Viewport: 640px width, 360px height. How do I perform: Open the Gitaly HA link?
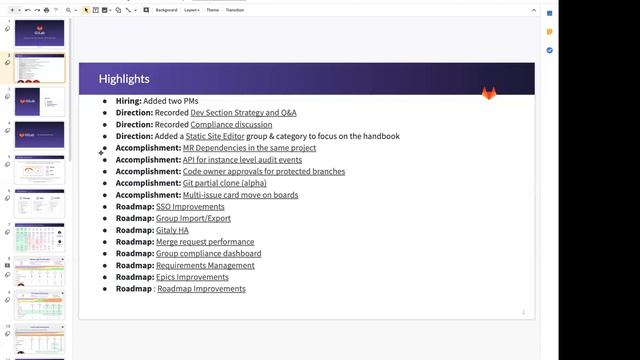[x=172, y=230]
